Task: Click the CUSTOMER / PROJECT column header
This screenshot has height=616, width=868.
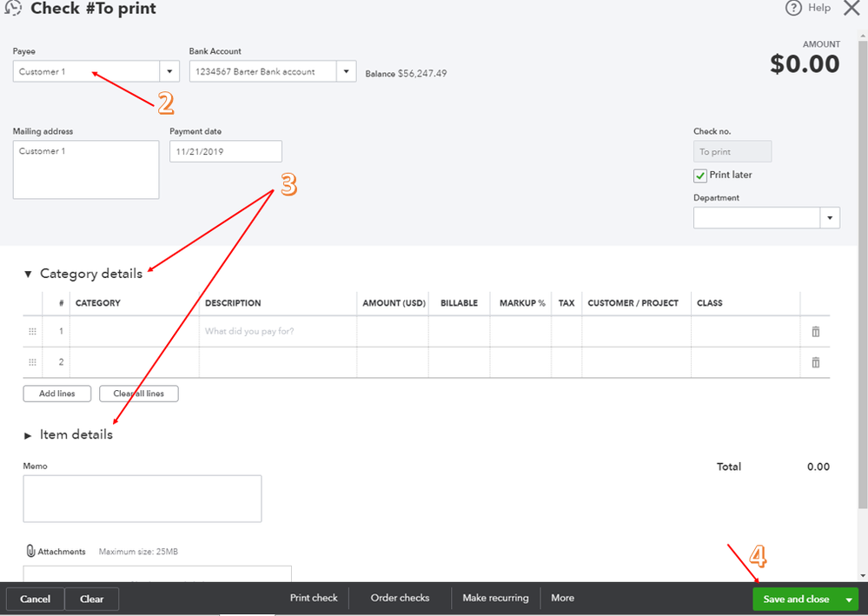Action: [633, 302]
